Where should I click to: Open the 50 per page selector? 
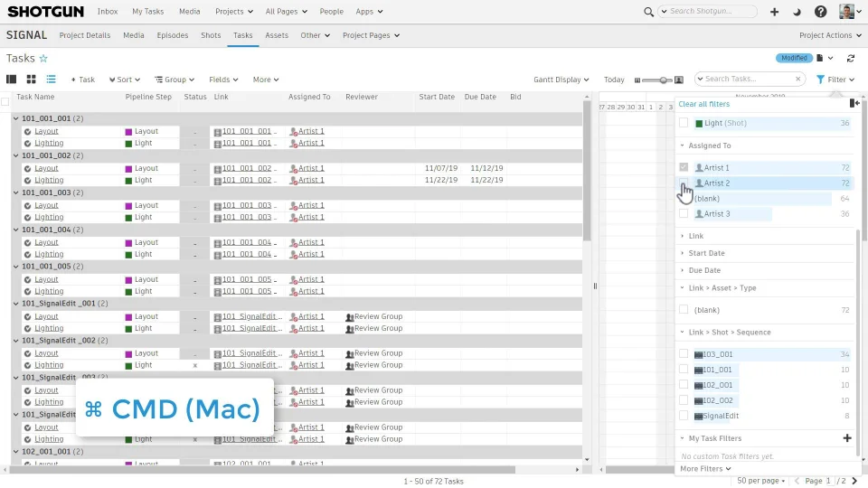coord(760,481)
